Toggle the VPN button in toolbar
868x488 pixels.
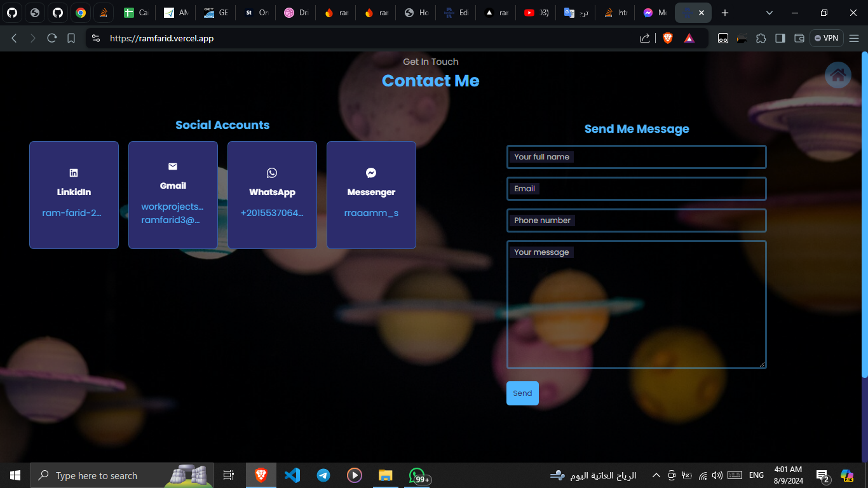[826, 38]
